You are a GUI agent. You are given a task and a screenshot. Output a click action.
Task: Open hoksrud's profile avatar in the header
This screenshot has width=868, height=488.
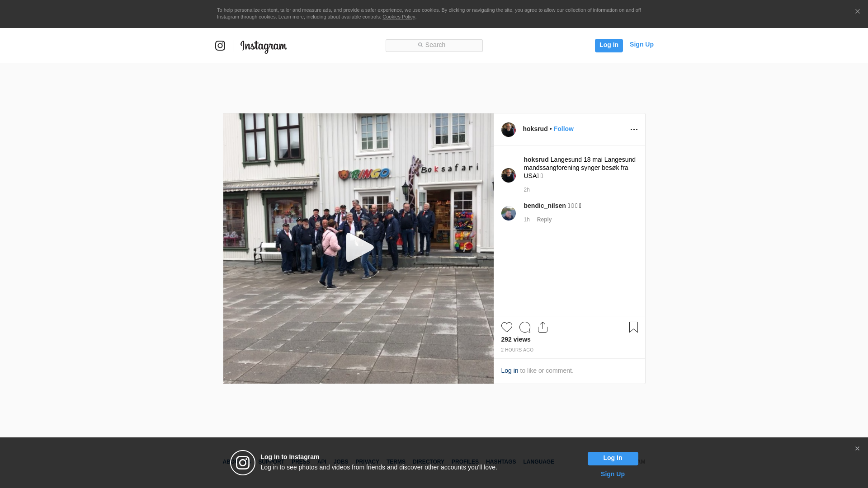(x=509, y=130)
